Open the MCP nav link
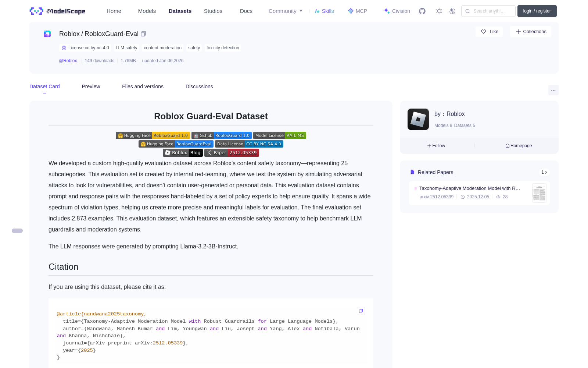 pyautogui.click(x=357, y=11)
